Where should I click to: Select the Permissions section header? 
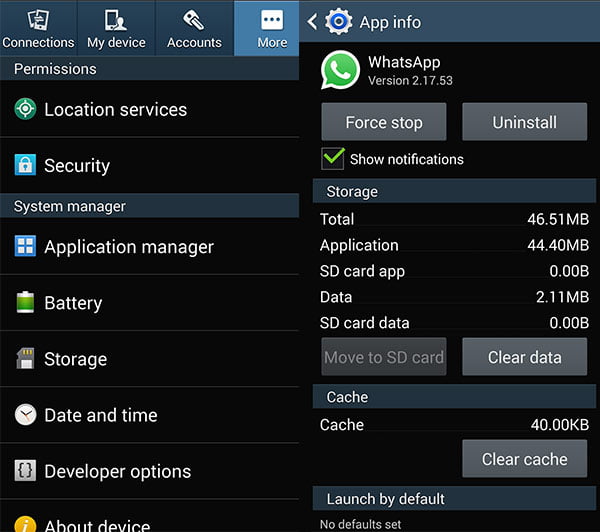tap(150, 69)
